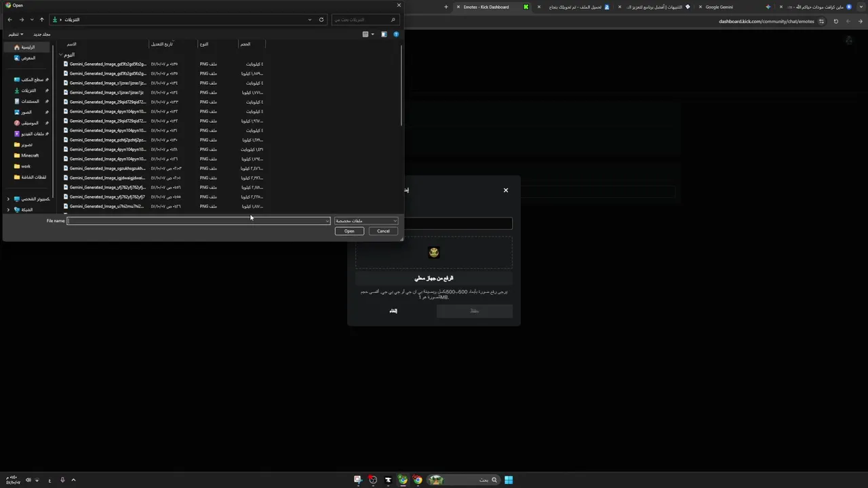This screenshot has width=868, height=488.
Task: Click the Open button
Action: click(x=349, y=231)
